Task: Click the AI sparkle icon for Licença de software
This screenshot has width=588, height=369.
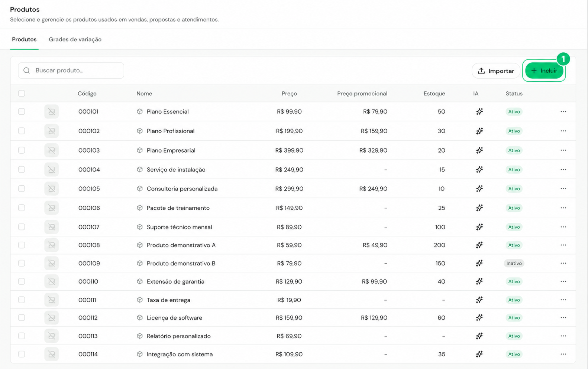Action: pyautogui.click(x=479, y=318)
